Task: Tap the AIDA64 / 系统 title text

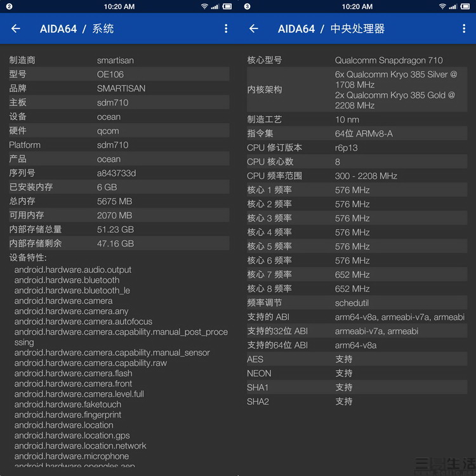Action: [x=77, y=29]
